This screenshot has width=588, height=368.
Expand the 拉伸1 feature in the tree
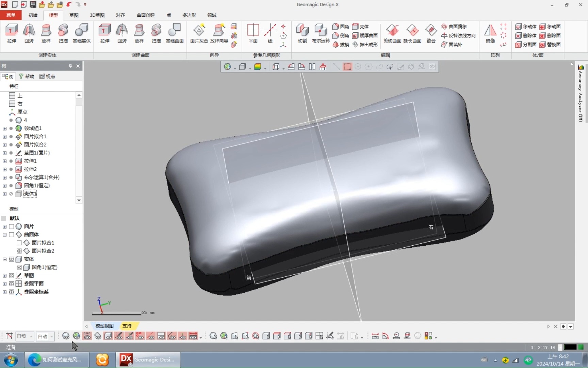(4, 161)
